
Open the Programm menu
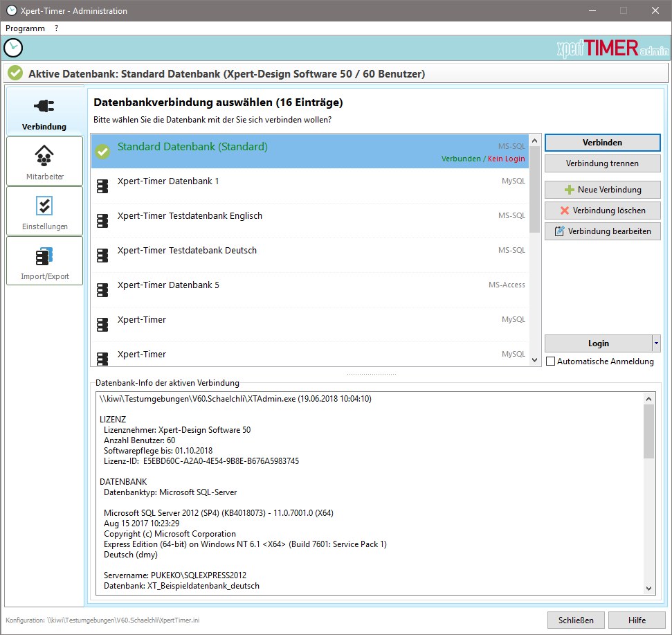[25, 28]
